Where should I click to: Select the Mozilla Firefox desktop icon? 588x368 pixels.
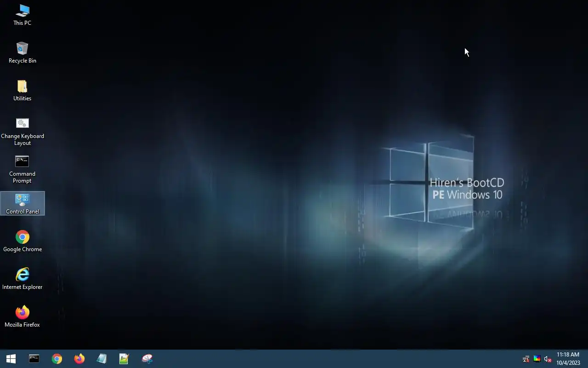22,316
